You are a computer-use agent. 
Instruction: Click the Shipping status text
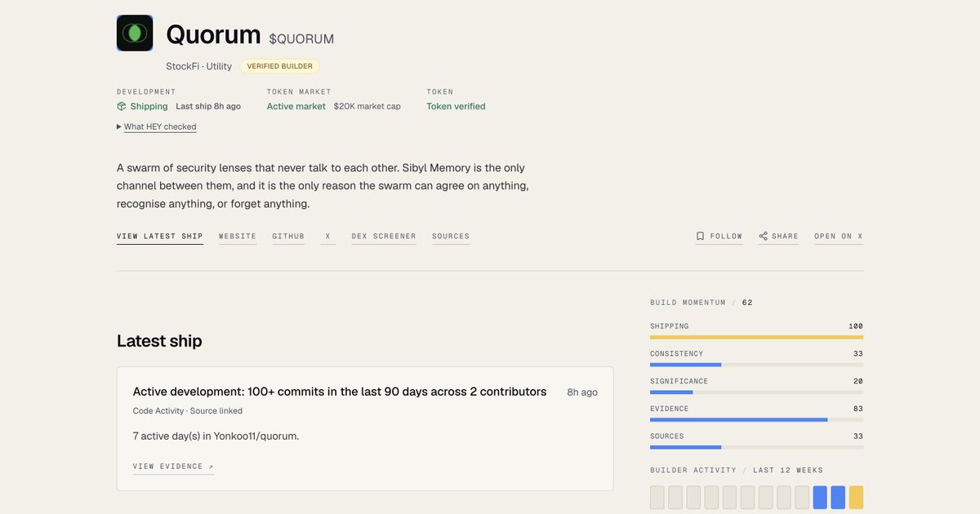pyautogui.click(x=149, y=106)
